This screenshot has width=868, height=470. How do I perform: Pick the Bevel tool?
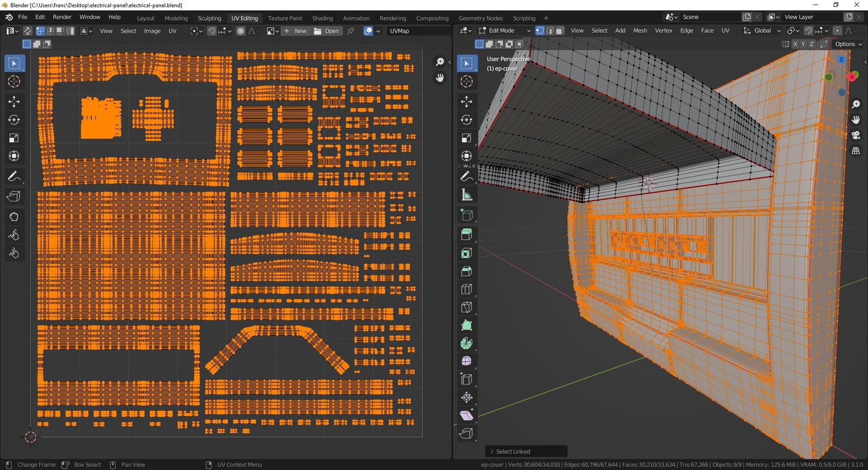pos(467,271)
